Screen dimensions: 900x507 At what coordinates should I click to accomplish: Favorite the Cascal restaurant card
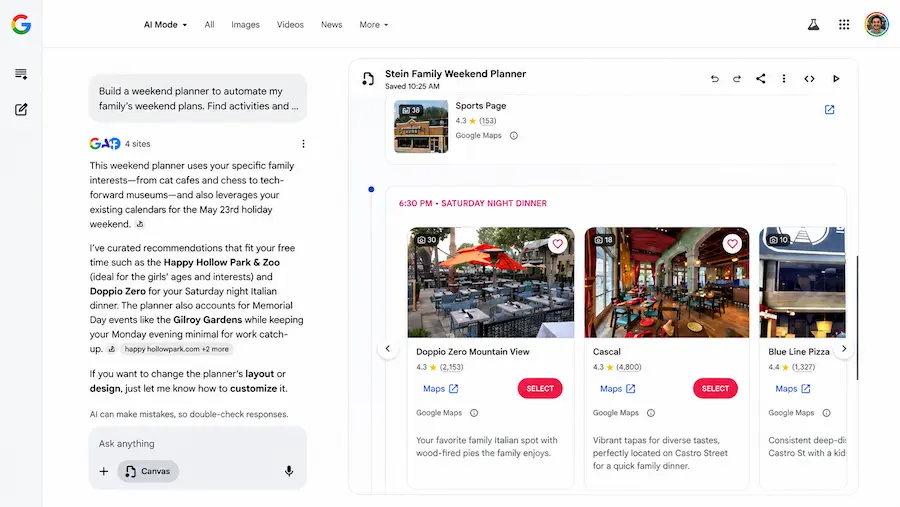(732, 244)
